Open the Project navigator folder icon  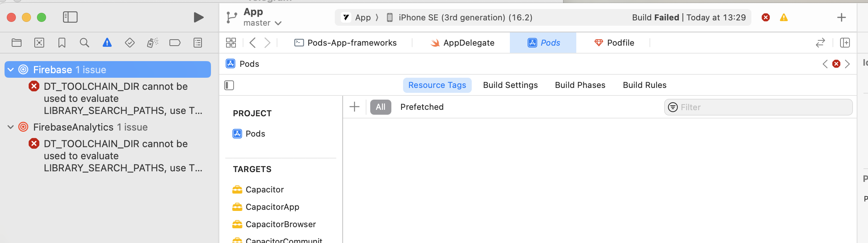[17, 43]
